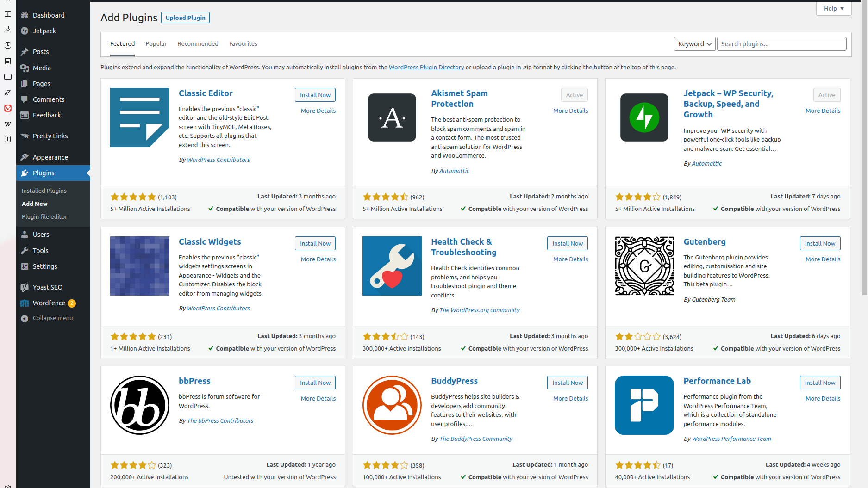Click the Classic Editor plugin thumbnail
868x488 pixels.
pyautogui.click(x=140, y=117)
